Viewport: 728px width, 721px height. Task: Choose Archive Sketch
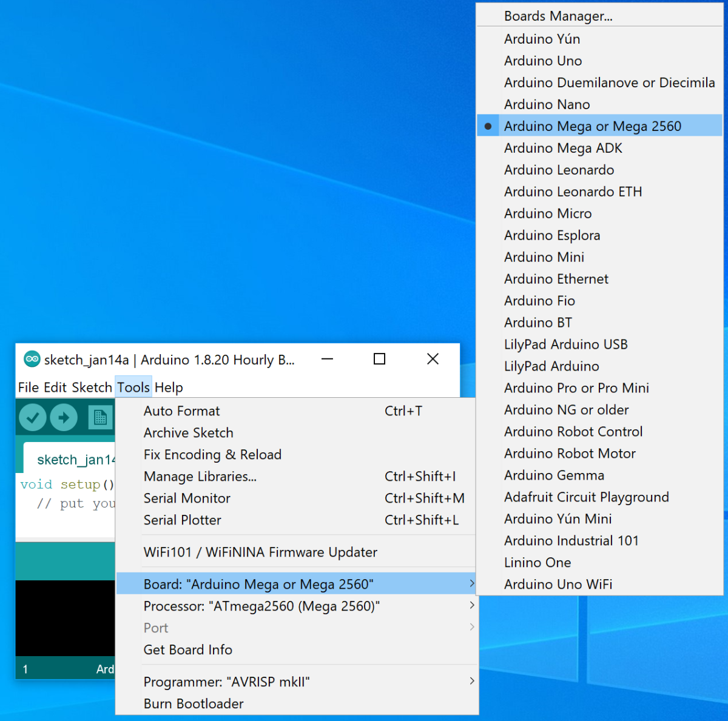(297, 432)
